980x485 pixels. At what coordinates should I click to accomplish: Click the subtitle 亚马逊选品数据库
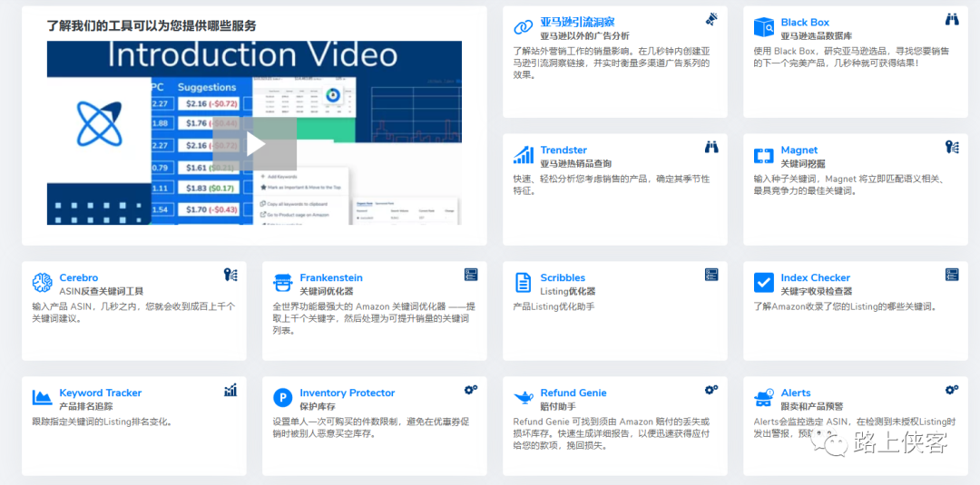817,36
